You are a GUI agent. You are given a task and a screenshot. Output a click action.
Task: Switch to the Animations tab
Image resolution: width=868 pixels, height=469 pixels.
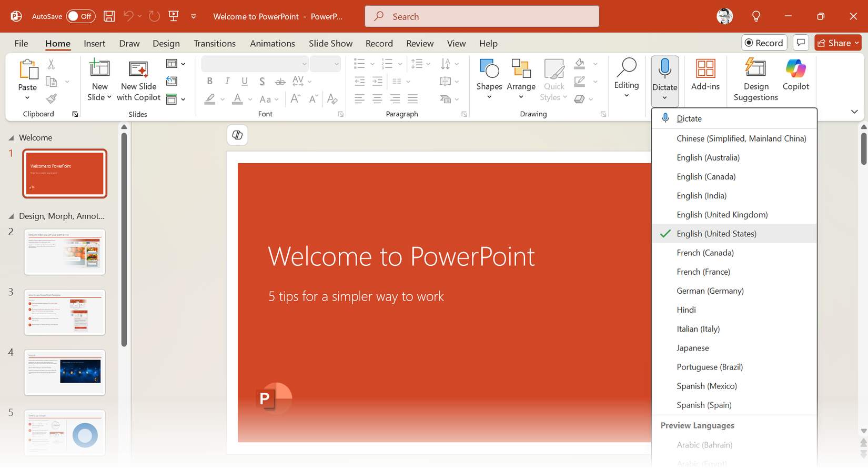[272, 43]
